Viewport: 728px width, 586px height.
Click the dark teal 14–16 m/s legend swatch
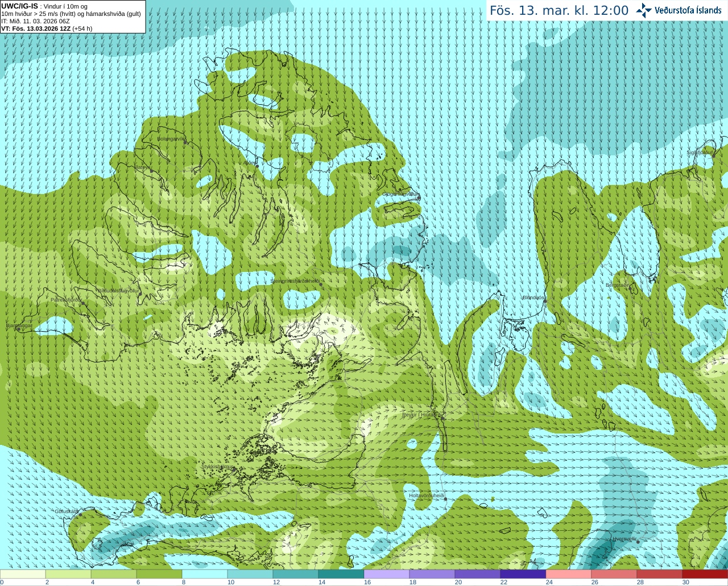341,574
